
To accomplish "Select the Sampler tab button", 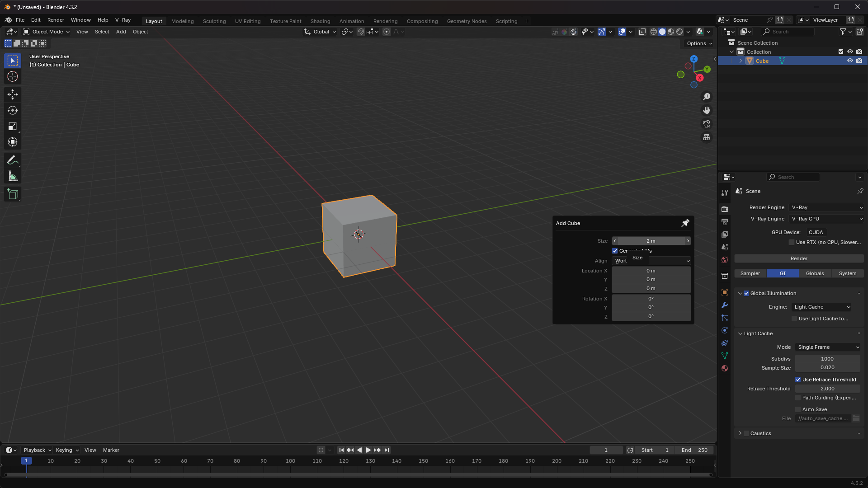I will pos(750,273).
